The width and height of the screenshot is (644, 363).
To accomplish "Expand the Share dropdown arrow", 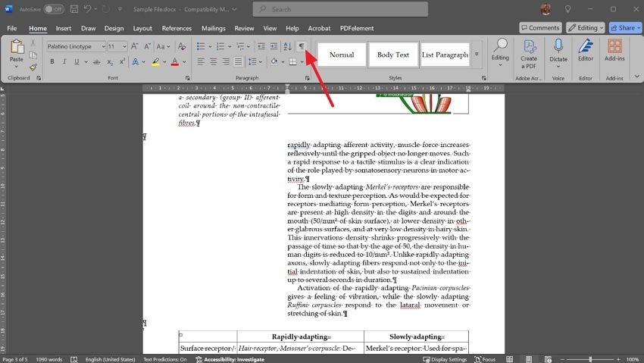I will tap(639, 28).
